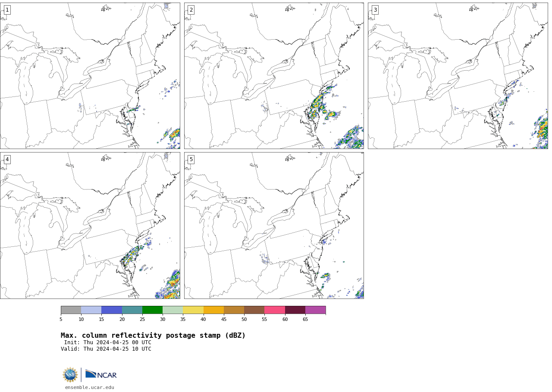Click the colorbar tick label 65

[x=305, y=319]
